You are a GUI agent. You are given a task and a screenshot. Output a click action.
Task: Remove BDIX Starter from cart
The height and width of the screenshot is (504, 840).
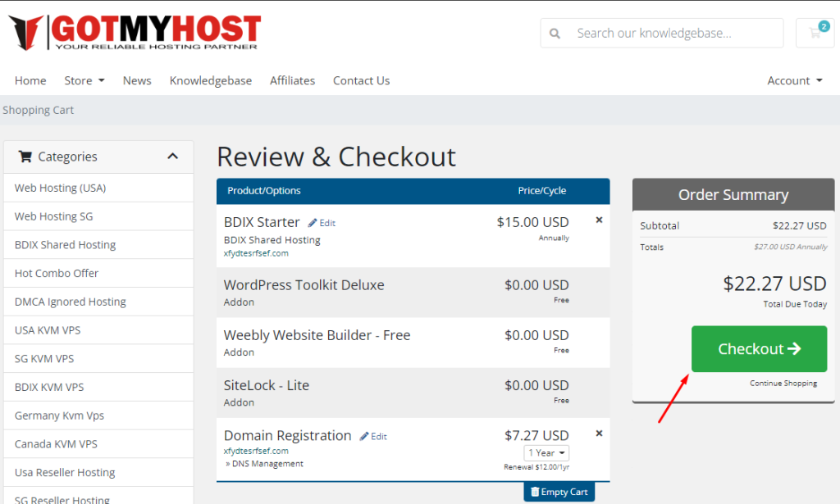(x=599, y=220)
